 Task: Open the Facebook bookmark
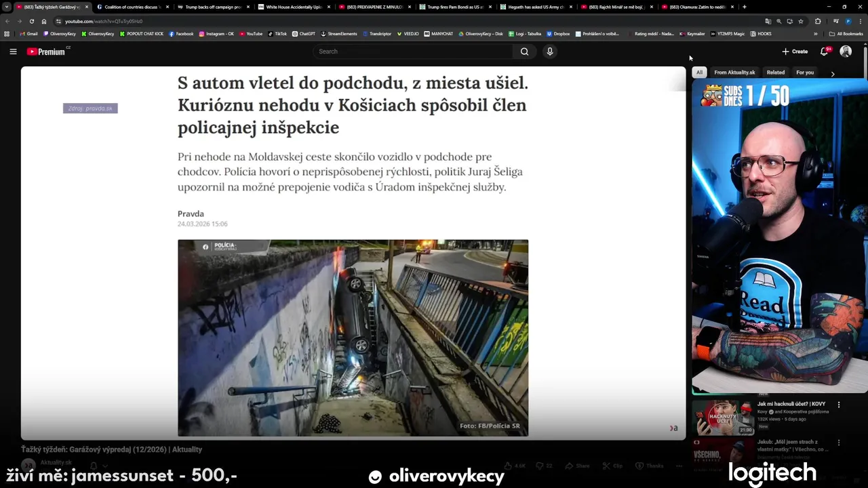[181, 33]
